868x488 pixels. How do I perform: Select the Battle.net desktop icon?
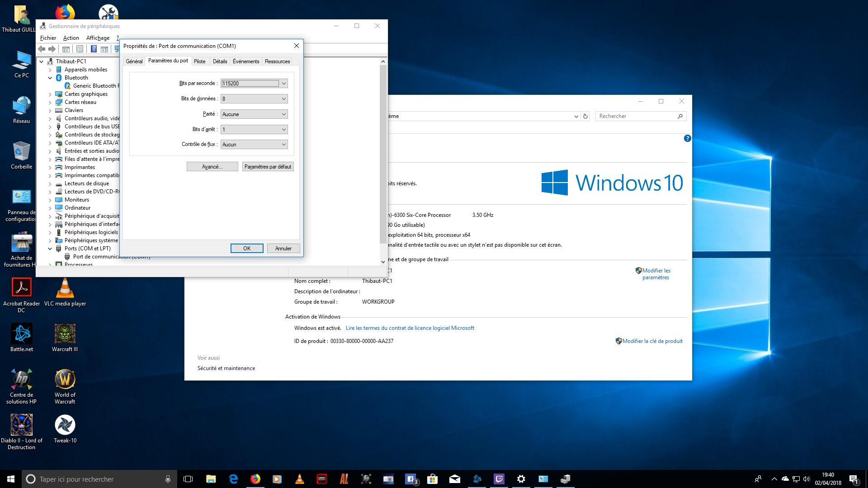coord(21,338)
